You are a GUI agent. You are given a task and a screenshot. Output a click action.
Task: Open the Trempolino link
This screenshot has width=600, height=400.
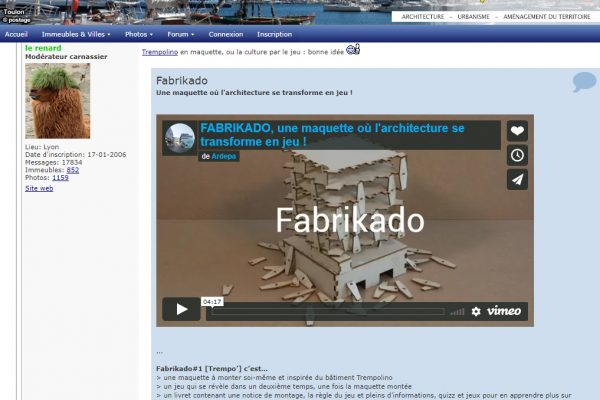click(160, 52)
